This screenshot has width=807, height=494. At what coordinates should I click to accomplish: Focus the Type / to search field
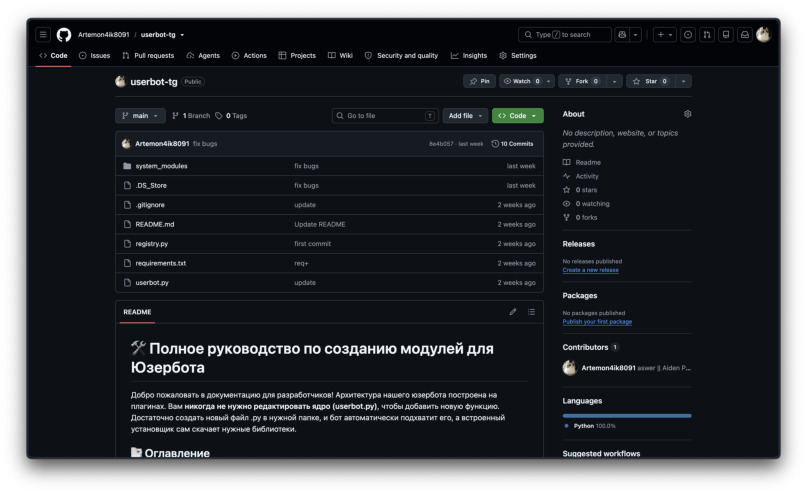click(x=565, y=34)
